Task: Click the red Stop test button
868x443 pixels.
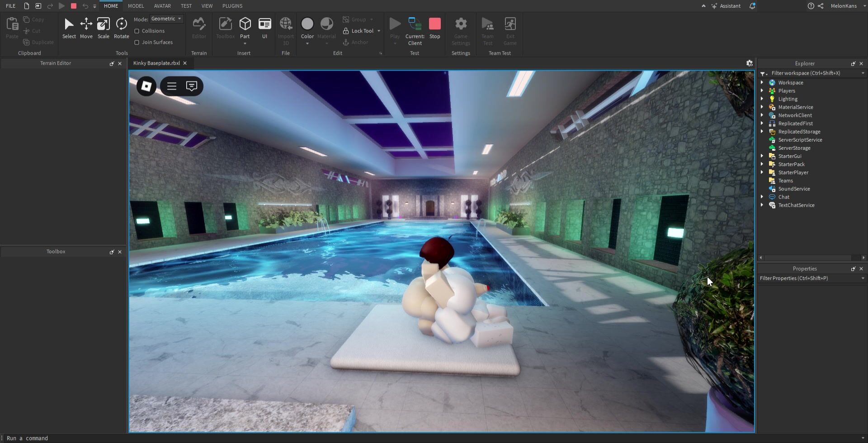Action: (434, 28)
